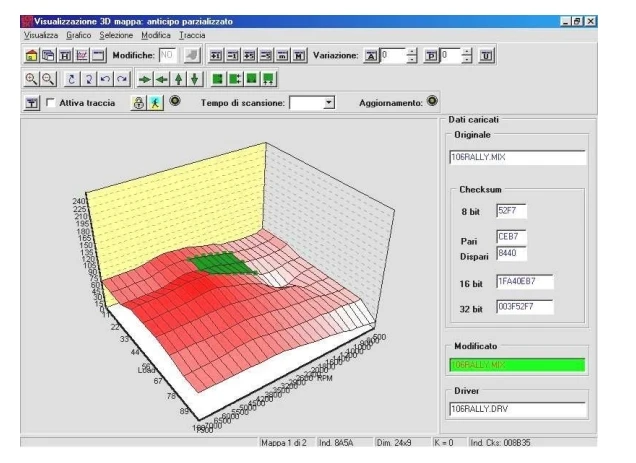The image size is (636, 463).
Task: Move selection up with green arrow
Action: pyautogui.click(x=178, y=79)
